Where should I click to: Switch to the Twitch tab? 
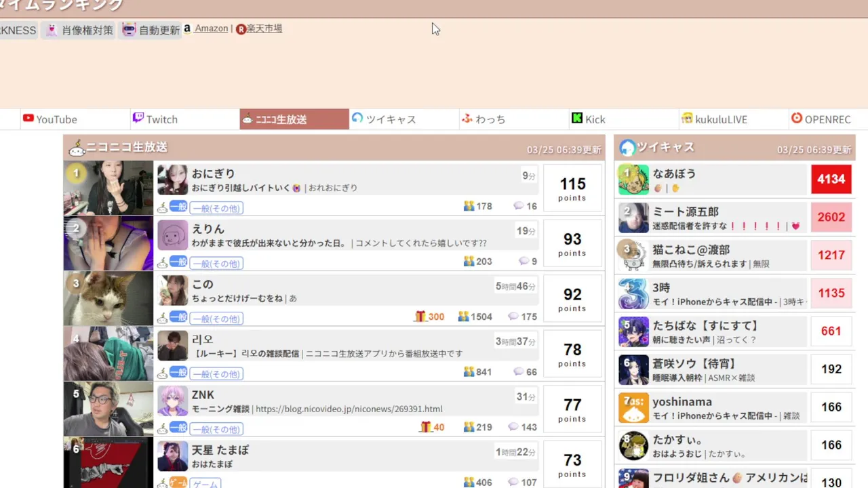(x=184, y=119)
